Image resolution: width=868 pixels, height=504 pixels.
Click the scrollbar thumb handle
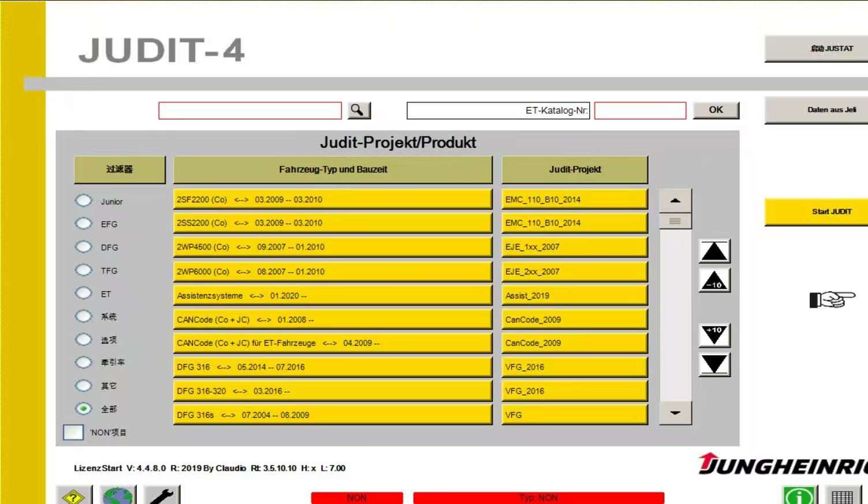pos(675,221)
